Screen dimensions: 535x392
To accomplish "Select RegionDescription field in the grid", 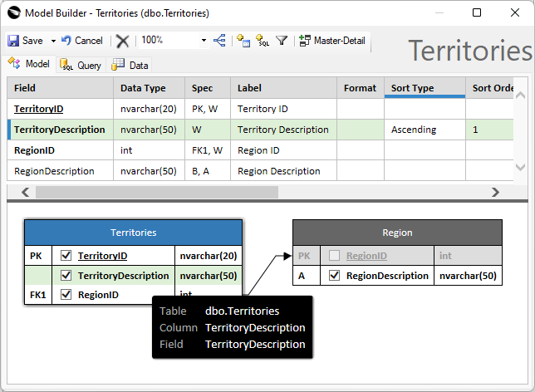I will tap(61, 171).
